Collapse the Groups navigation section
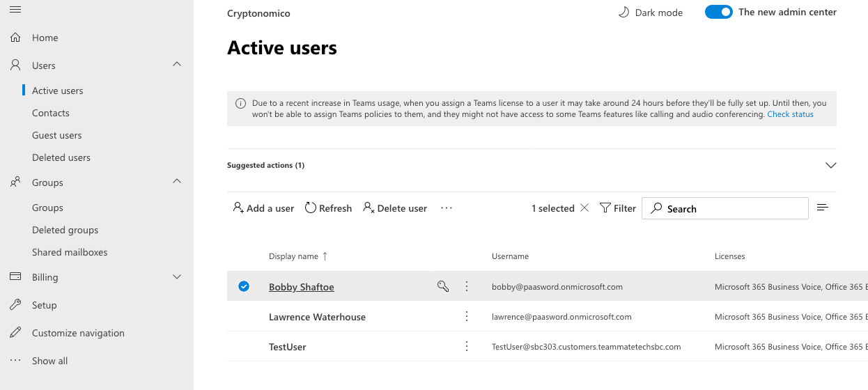Viewport: 868px width, 390px height. click(x=177, y=182)
